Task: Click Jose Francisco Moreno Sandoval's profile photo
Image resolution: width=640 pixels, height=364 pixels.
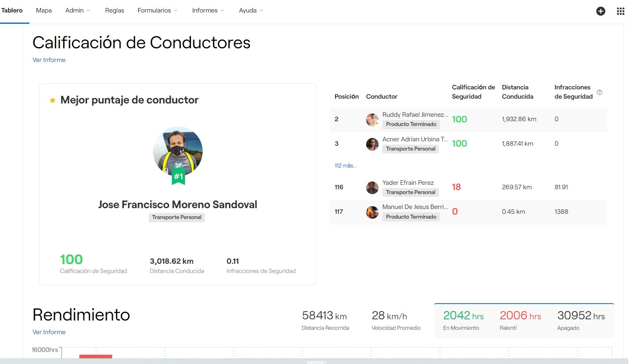Action: tap(178, 151)
